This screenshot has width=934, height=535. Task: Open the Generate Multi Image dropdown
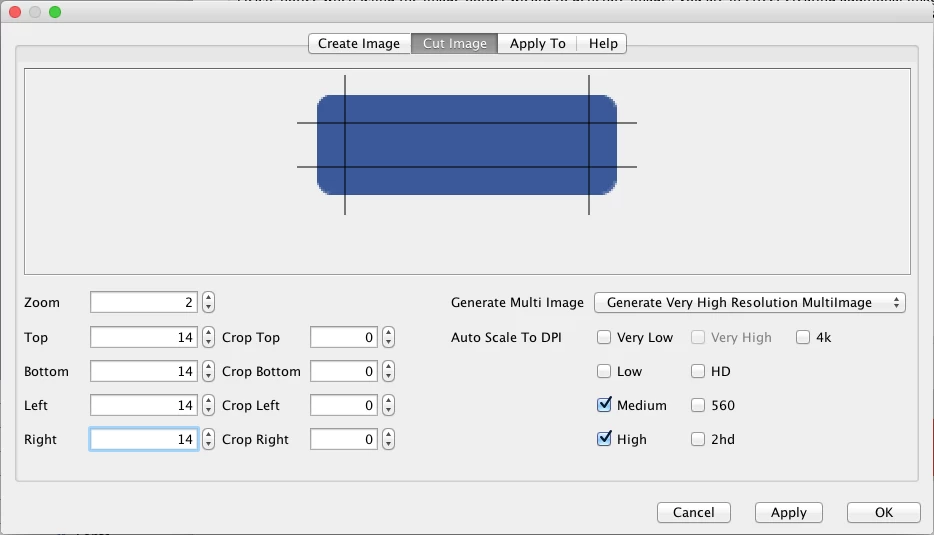click(x=749, y=302)
